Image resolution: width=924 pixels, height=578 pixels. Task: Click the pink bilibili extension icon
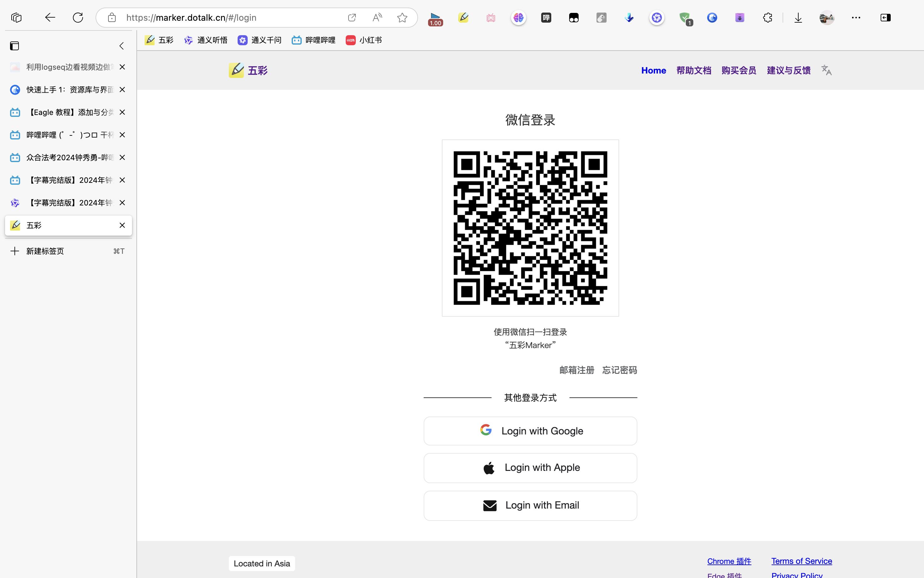(491, 18)
